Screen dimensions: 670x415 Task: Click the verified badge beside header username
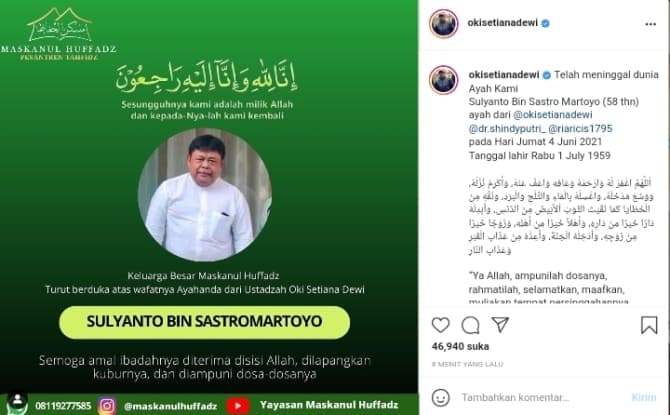545,24
